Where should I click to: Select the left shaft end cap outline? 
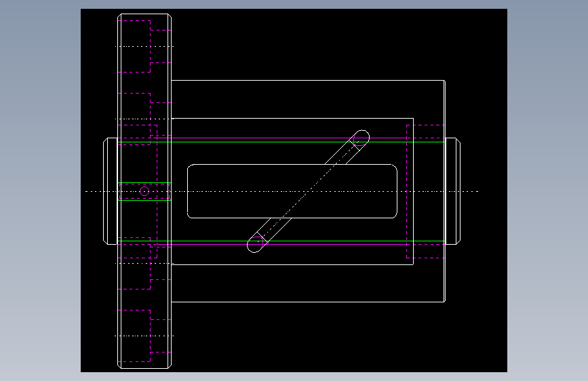click(111, 191)
